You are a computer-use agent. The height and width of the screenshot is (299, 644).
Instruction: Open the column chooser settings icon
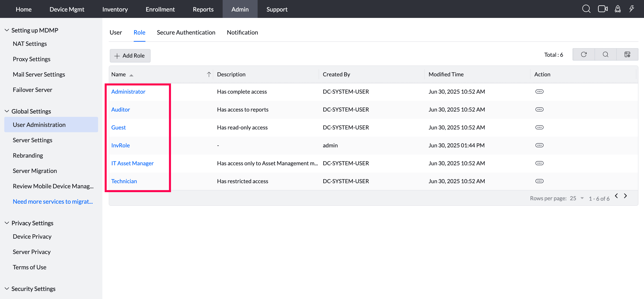pos(627,55)
